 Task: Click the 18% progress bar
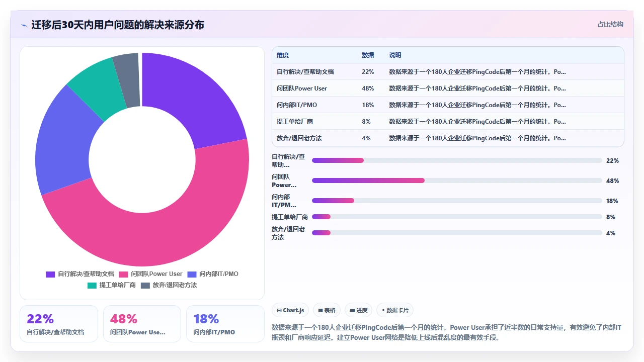click(457, 201)
